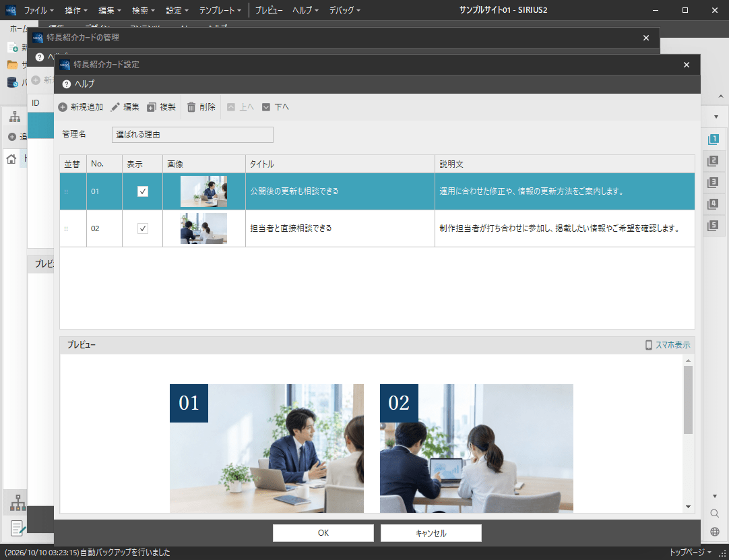Click the 削除 trash icon
The image size is (729, 560).
[x=191, y=107]
